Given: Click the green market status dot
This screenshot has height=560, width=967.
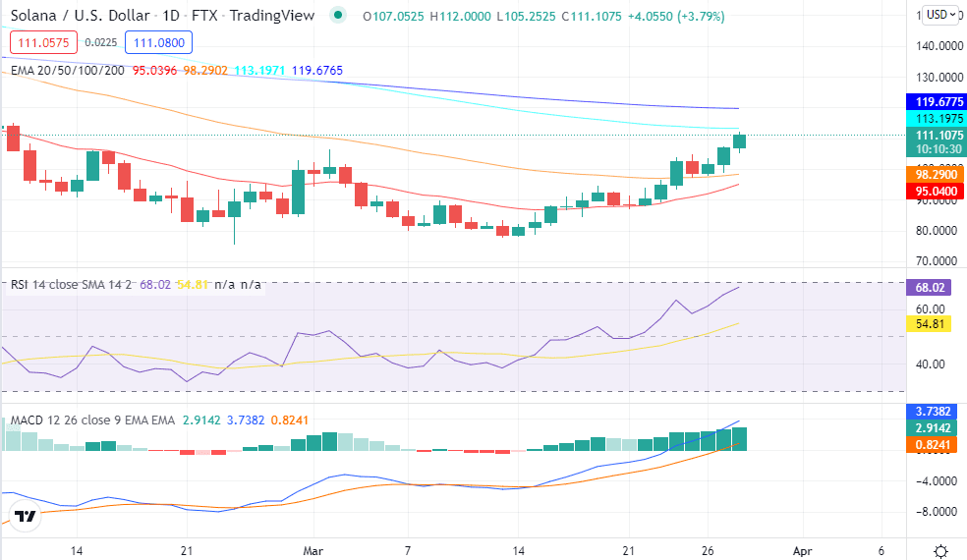Looking at the screenshot, I should click(337, 15).
